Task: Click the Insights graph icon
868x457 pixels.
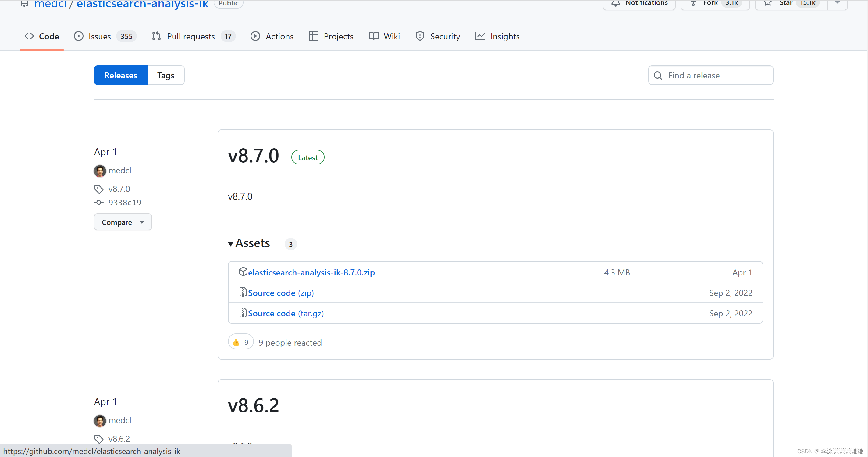Action: click(480, 36)
